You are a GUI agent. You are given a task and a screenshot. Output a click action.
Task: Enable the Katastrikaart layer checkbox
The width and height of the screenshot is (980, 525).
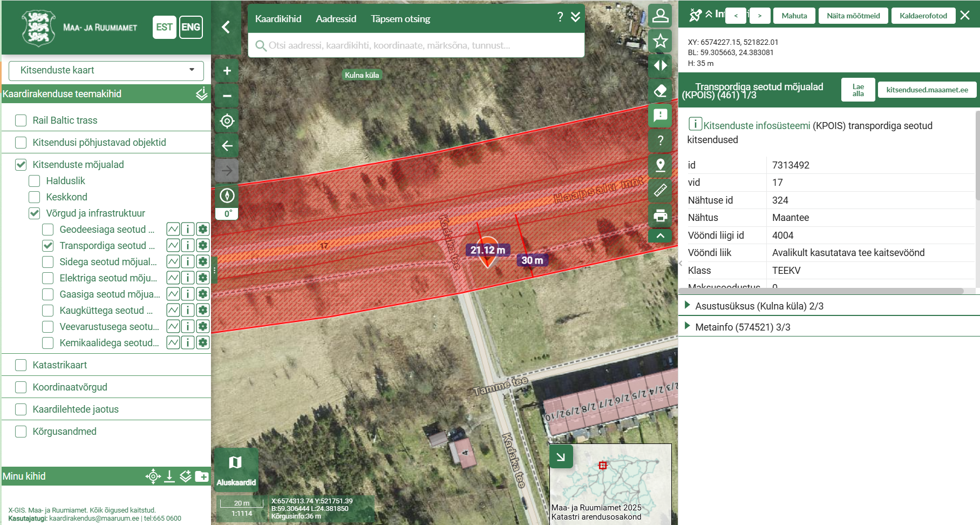coord(21,365)
